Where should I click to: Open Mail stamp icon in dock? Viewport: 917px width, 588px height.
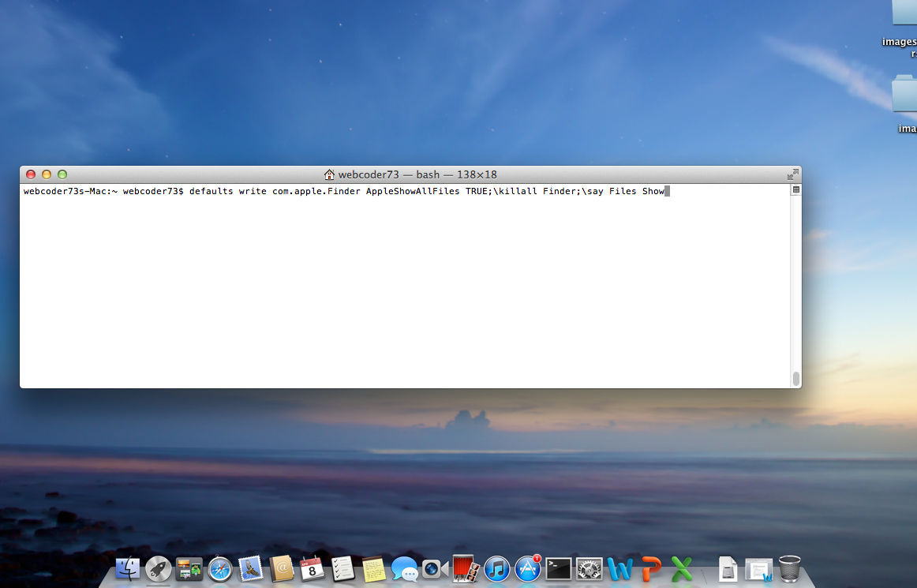(x=250, y=568)
